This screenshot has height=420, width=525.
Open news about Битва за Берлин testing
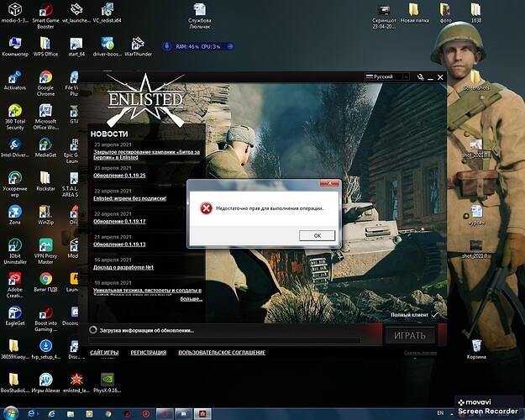pyautogui.click(x=146, y=155)
